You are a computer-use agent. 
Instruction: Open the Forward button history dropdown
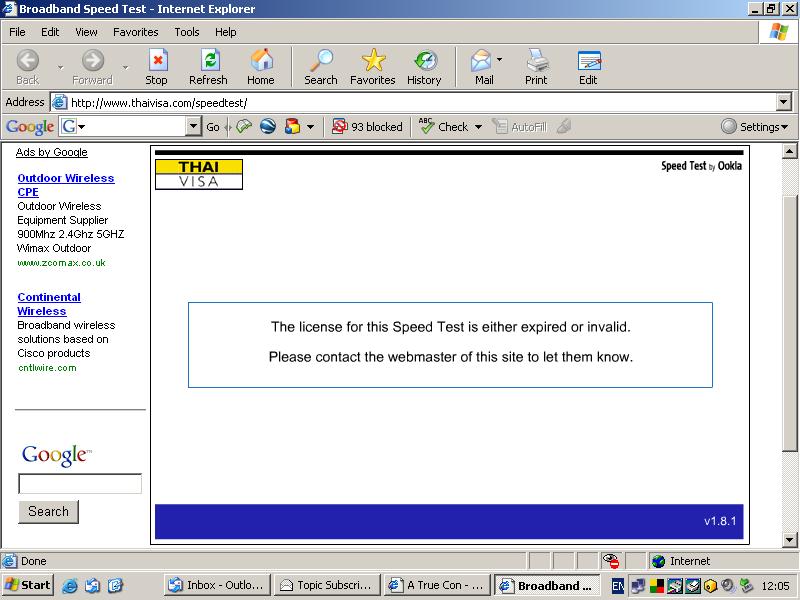126,67
